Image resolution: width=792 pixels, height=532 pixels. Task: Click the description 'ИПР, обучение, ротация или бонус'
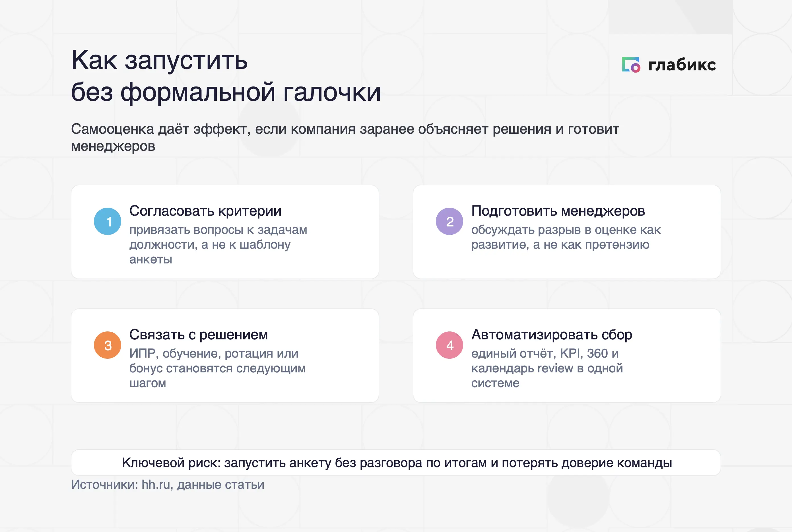217,368
